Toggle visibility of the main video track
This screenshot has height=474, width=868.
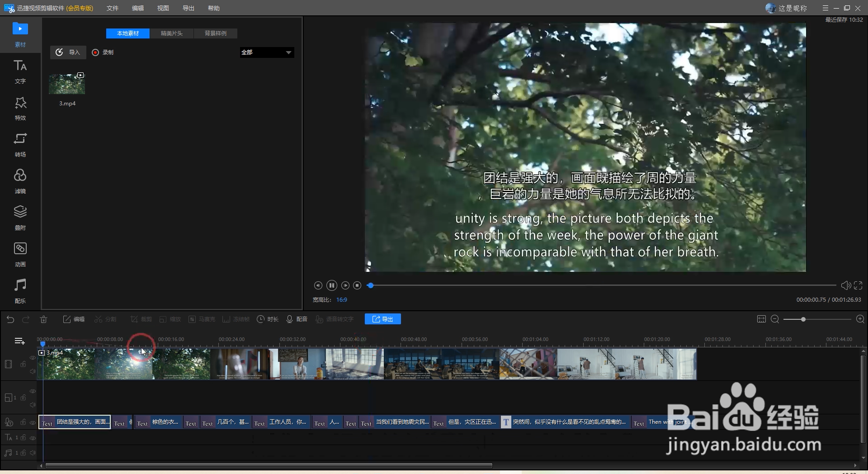coord(33,357)
